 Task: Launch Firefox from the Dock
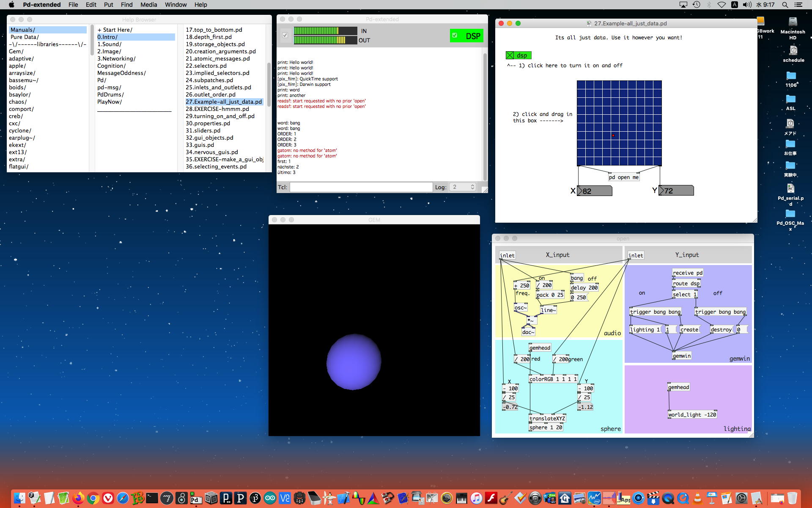tap(78, 498)
